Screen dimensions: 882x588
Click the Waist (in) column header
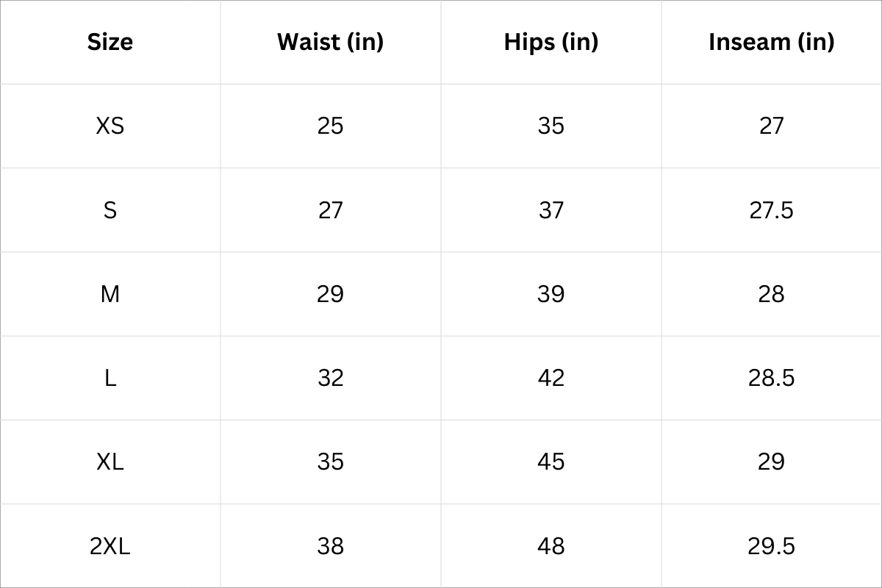point(330,42)
